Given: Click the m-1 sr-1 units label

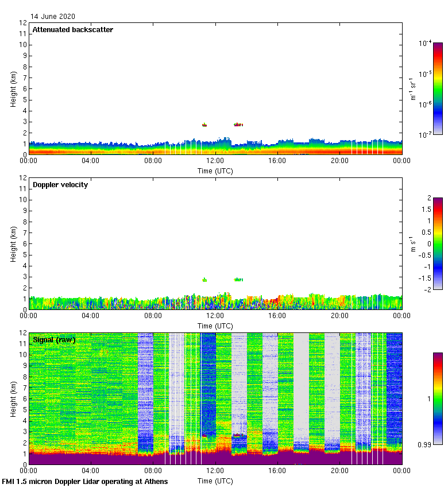Looking at the screenshot, I should (x=413, y=88).
